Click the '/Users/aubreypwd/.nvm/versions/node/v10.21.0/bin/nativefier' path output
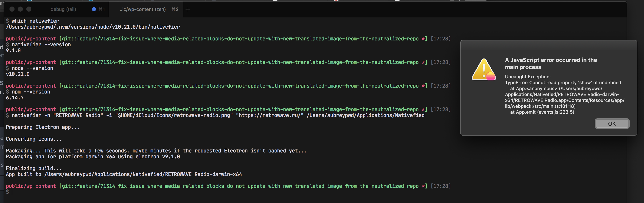 (93, 27)
